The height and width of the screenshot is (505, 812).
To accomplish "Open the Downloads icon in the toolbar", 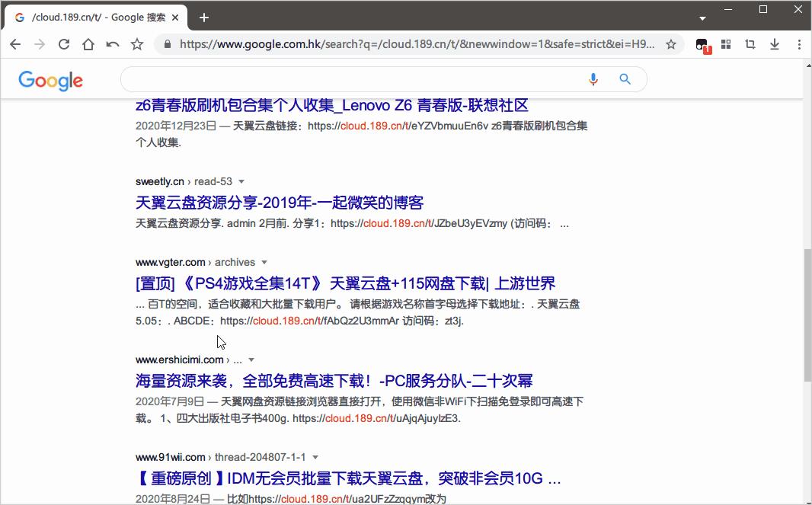I will [x=775, y=44].
